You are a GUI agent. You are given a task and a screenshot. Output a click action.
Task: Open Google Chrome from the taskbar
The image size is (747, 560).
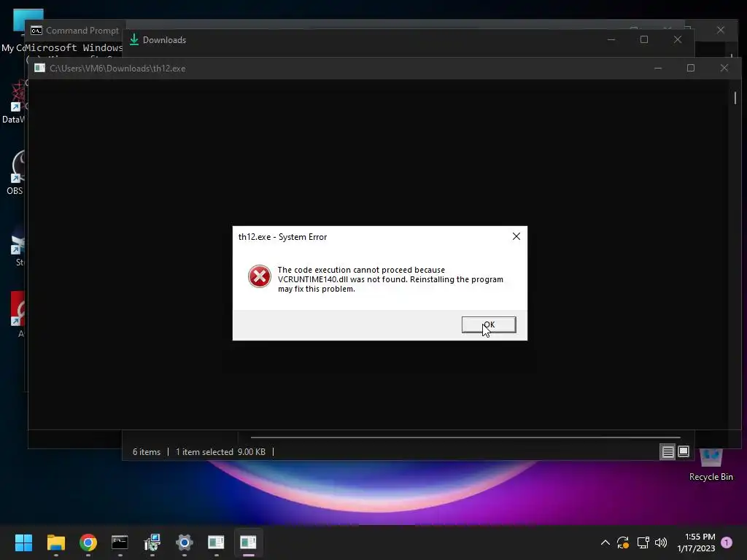88,542
